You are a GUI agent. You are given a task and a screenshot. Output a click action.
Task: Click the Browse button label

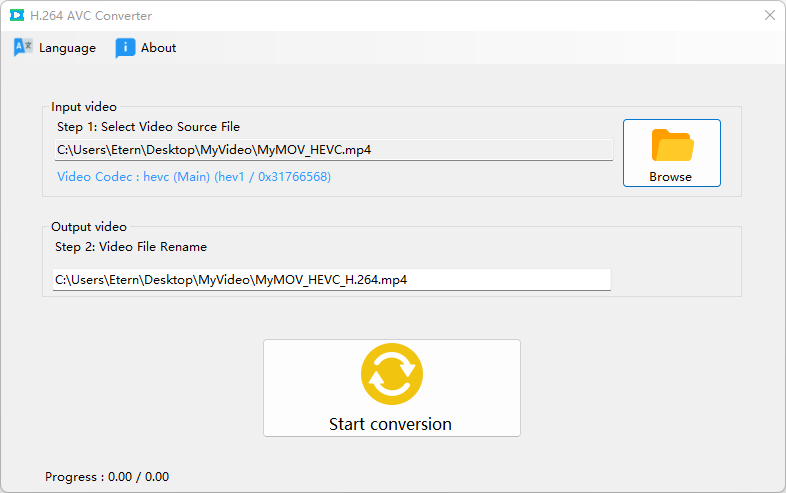click(x=671, y=177)
